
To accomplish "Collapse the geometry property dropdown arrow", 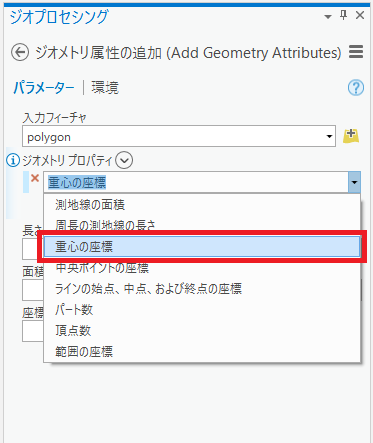I will click(x=354, y=182).
